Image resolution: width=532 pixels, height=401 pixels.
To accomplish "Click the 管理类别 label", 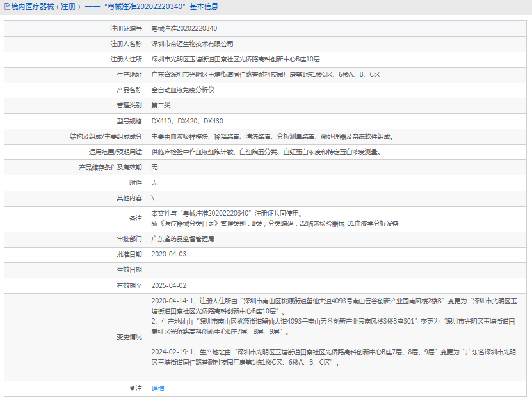I will (x=129, y=106).
